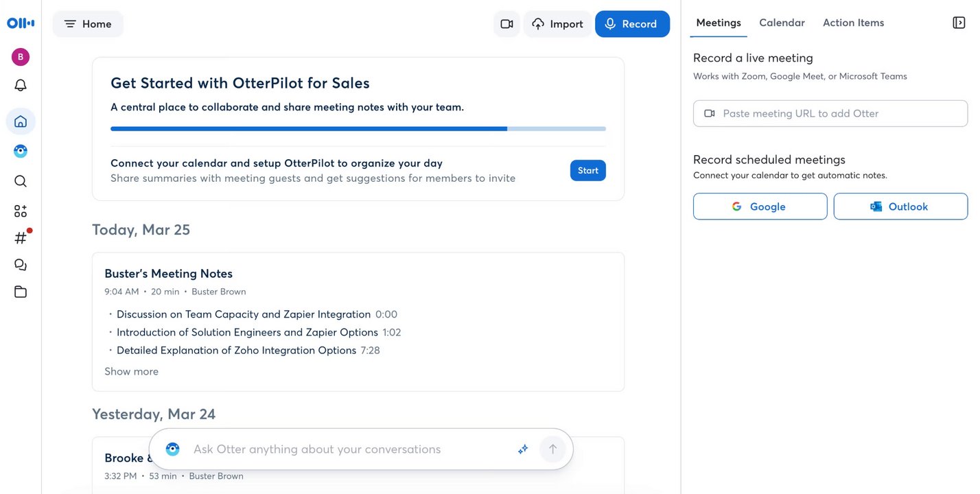Image resolution: width=980 pixels, height=494 pixels.
Task: Open the Apps integrations icon
Action: click(21, 211)
